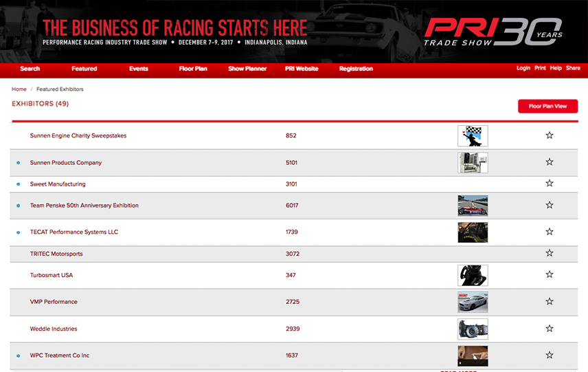
Task: Star the VMP Performance exhibitor
Action: pos(550,301)
